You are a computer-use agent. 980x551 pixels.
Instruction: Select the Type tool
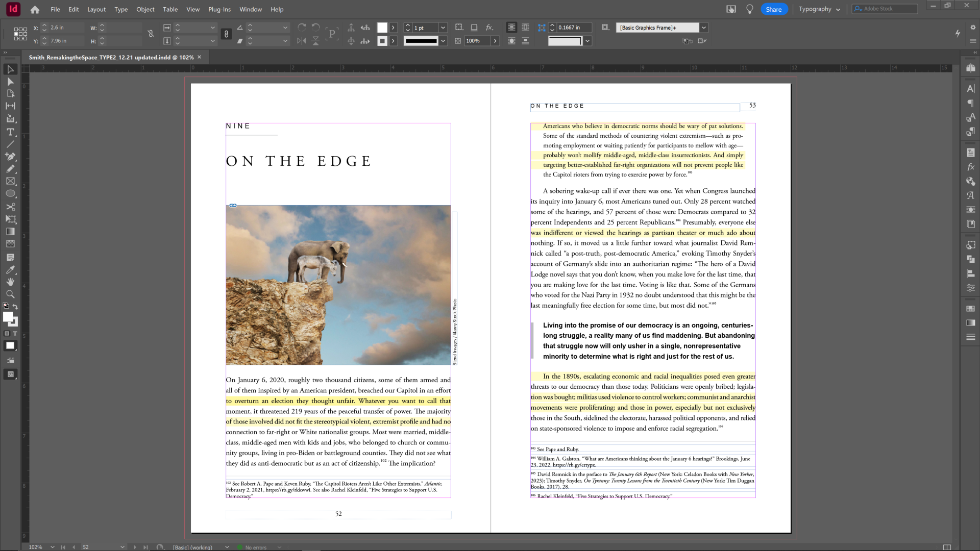coord(10,132)
